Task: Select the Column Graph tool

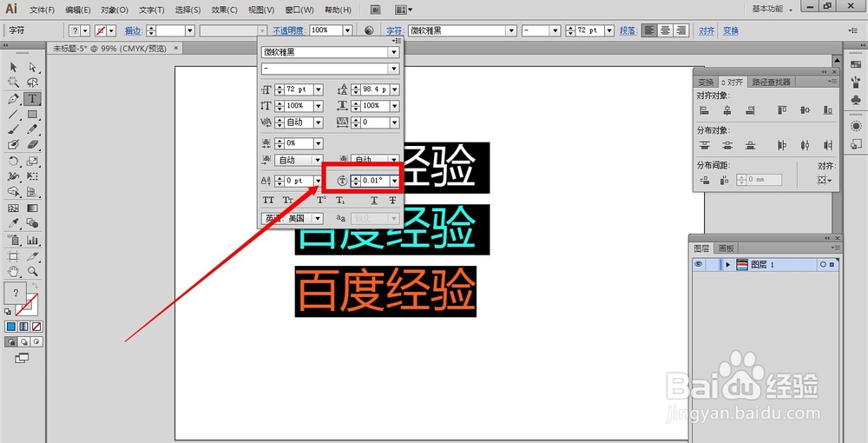Action: coord(33,241)
